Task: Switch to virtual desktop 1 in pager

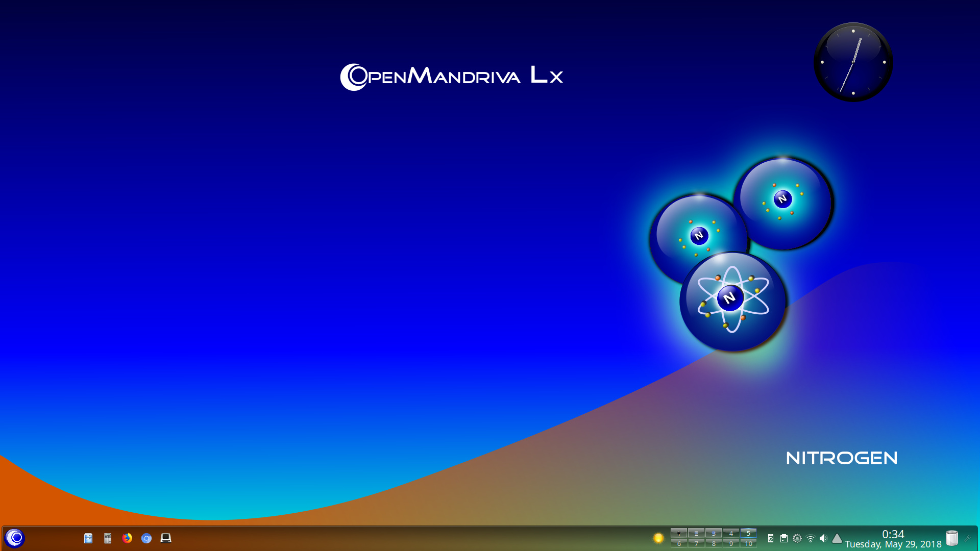Action: click(679, 533)
